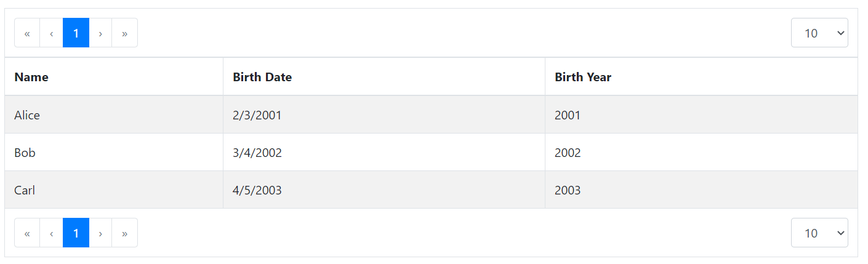
Task: Open top page size dropdown showing 10
Action: 819,33
